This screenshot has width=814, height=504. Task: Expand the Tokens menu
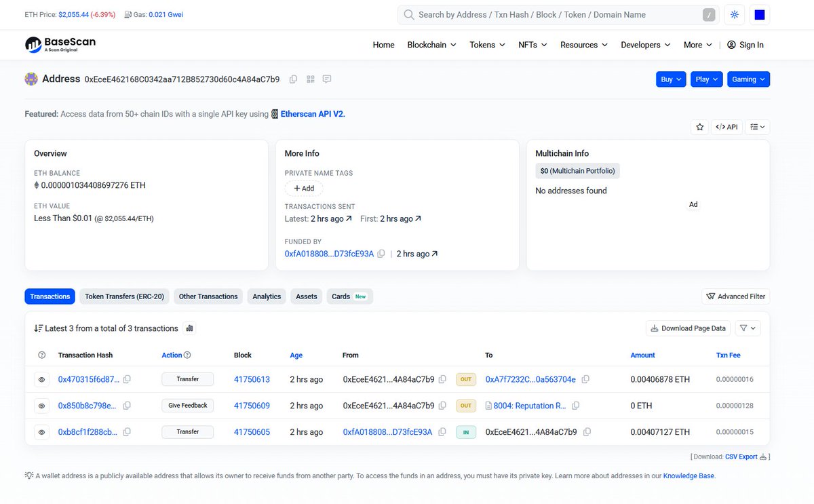coord(487,45)
